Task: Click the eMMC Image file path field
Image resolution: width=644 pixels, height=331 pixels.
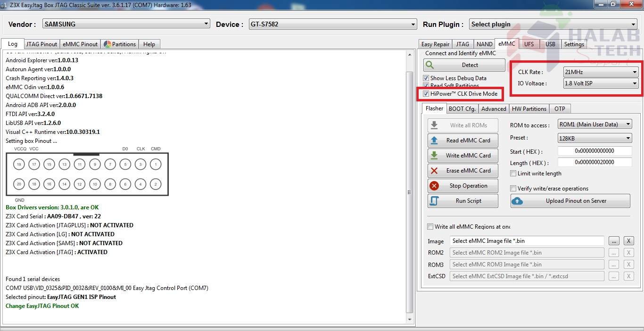Action: click(527, 241)
